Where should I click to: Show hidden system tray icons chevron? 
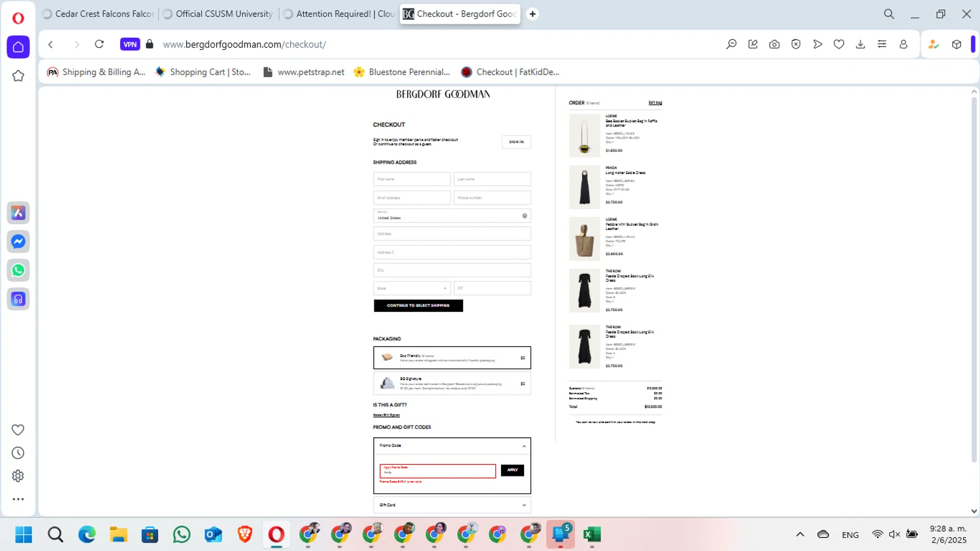800,535
